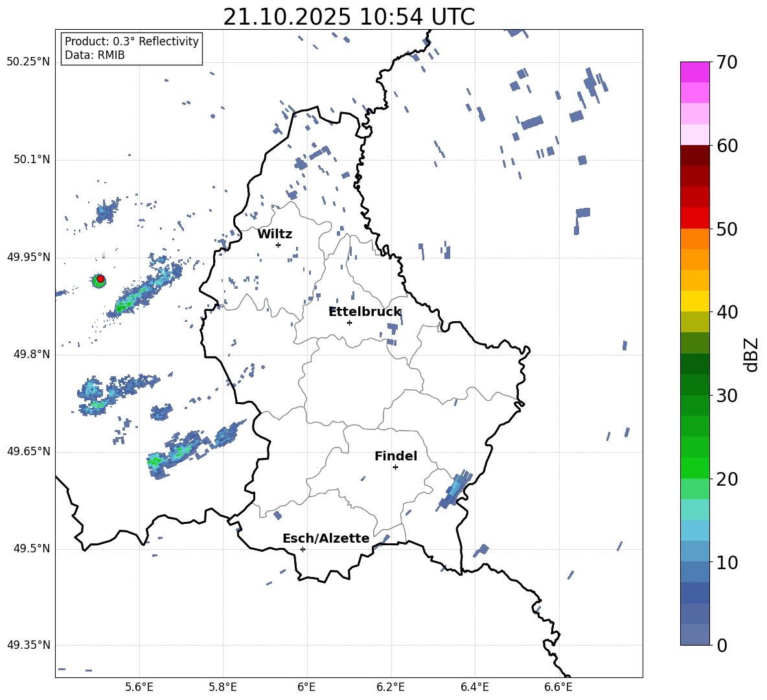Click the echo band right of red marker
This screenshot has height=700, width=767.
click(145, 289)
